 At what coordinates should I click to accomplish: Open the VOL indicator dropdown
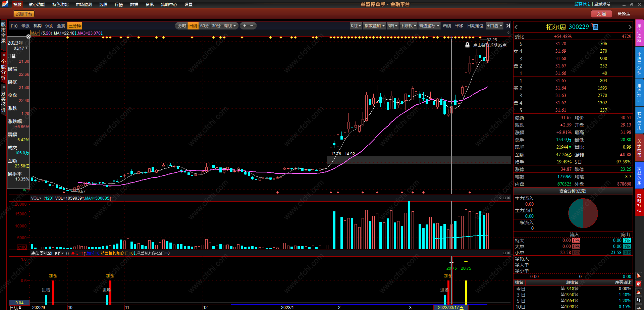point(36,198)
